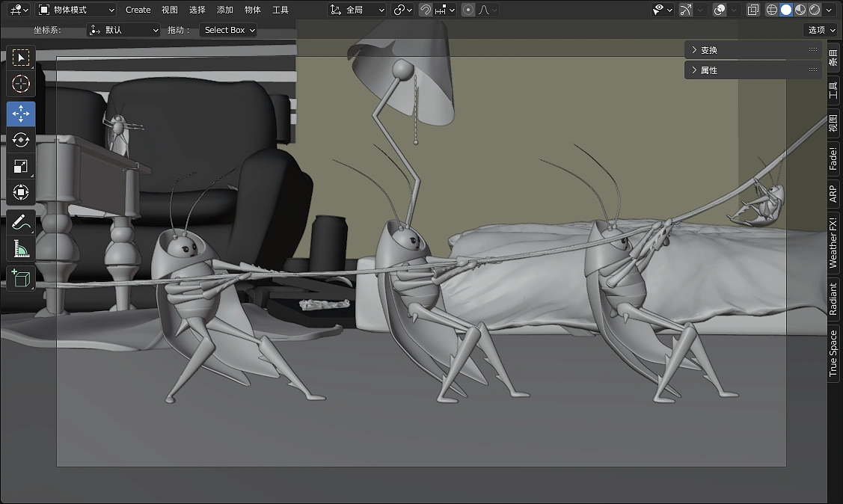The width and height of the screenshot is (843, 504).
Task: Click the proportional falloff curve icon
Action: point(484,10)
